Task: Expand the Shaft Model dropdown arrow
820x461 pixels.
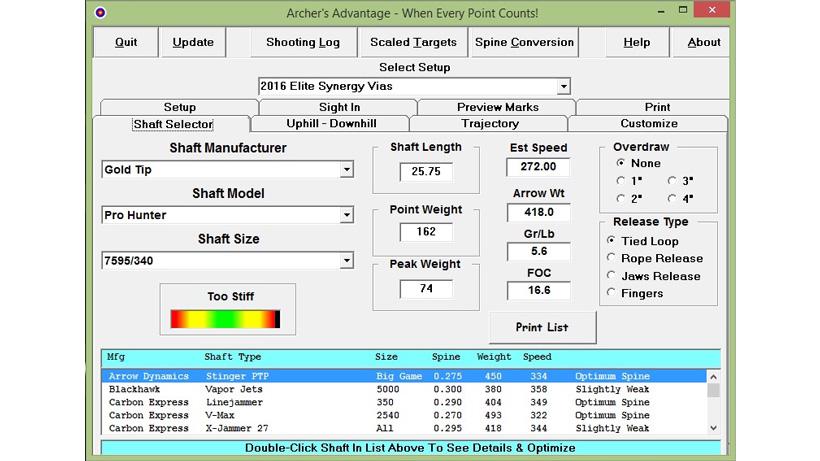Action: [346, 215]
